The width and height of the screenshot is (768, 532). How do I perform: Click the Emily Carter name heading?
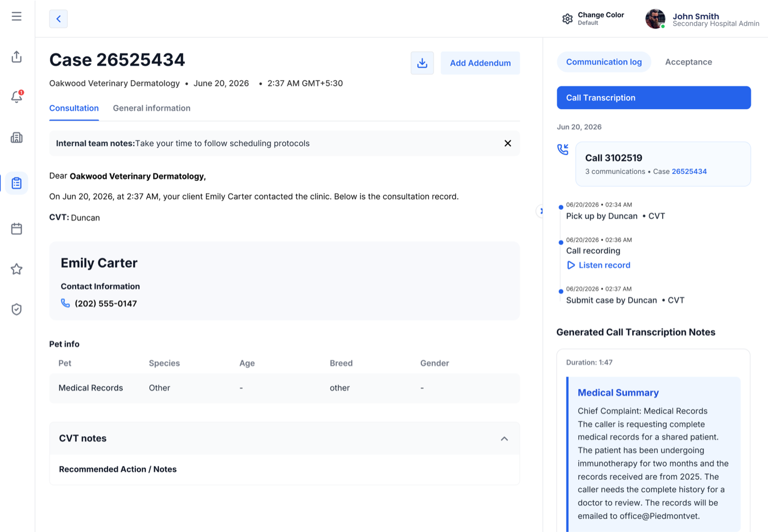(x=99, y=263)
